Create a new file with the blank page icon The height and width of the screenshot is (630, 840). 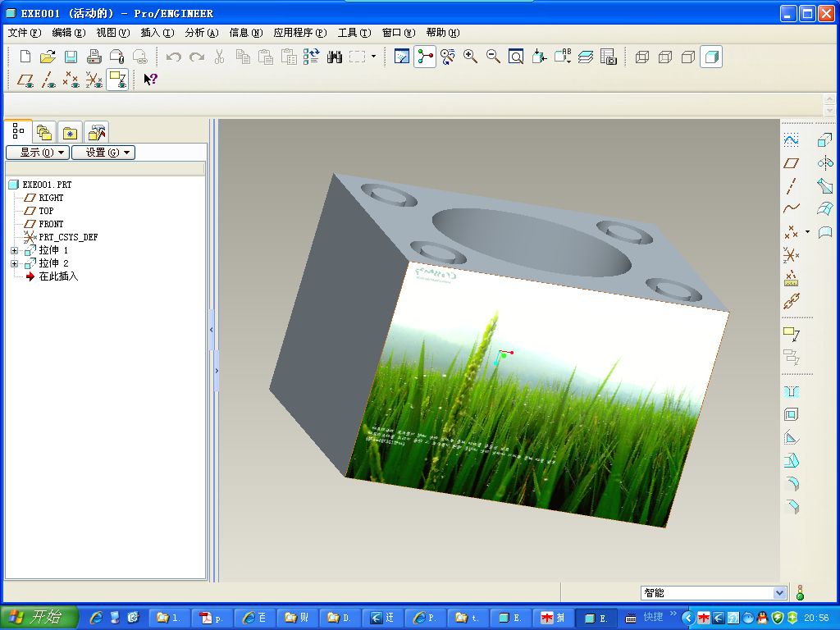25,57
